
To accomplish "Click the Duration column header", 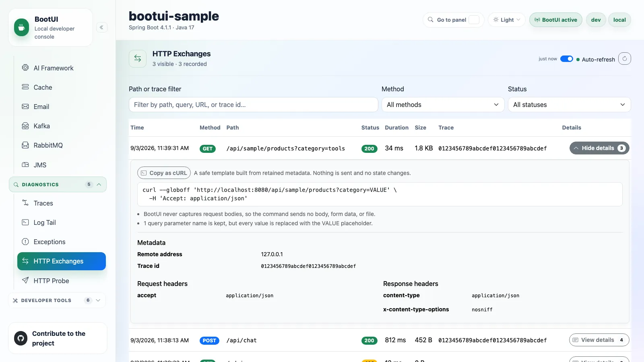I will 396,128.
